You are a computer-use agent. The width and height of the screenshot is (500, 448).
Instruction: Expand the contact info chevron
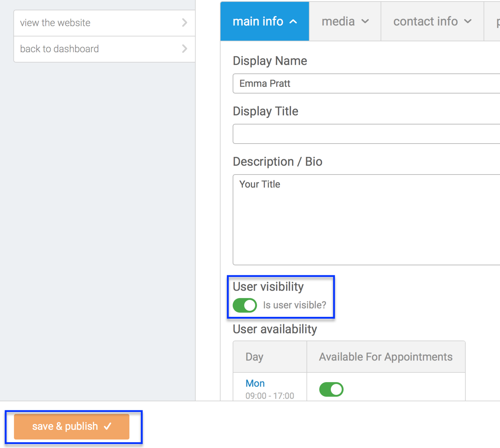pyautogui.click(x=467, y=22)
